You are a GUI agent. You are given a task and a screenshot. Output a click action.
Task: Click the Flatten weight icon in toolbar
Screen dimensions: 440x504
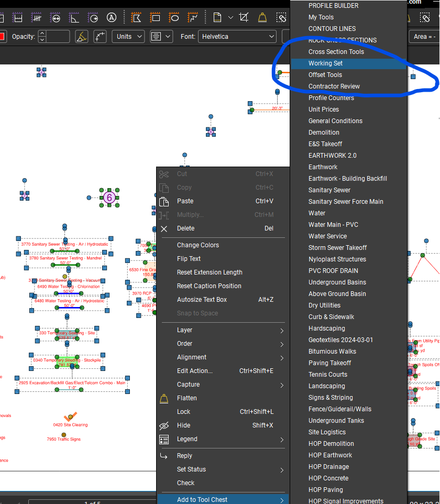262,17
